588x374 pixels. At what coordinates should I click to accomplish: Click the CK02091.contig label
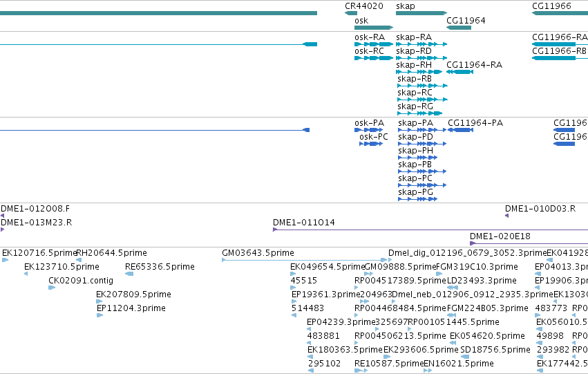[81, 281]
